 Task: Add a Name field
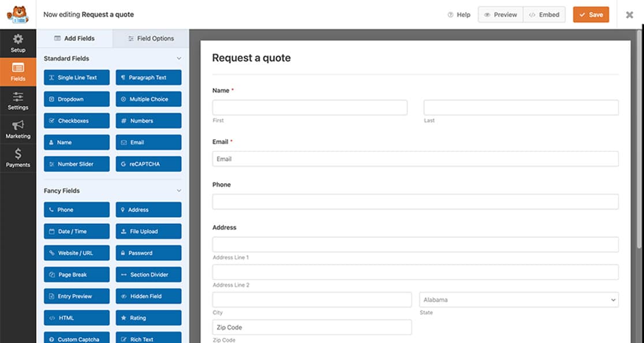tap(77, 142)
